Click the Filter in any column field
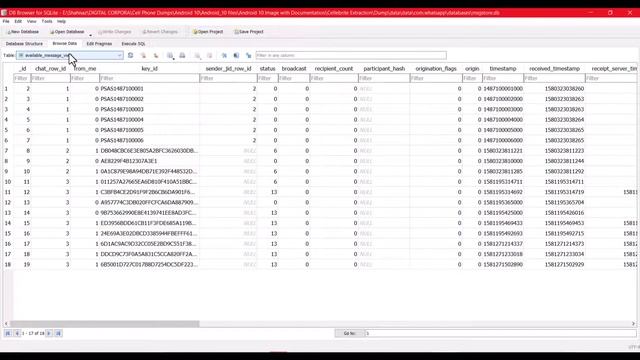This screenshot has width=640, height=360. pos(351,56)
